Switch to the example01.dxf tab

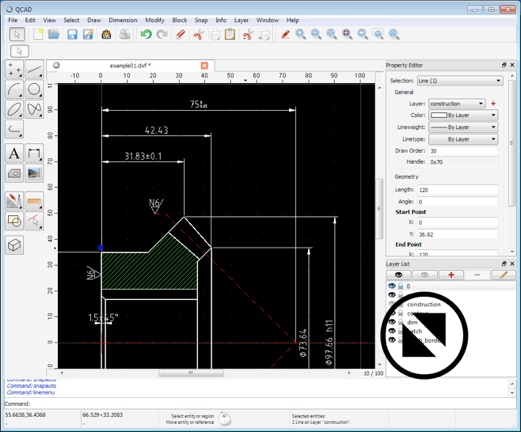coord(130,66)
